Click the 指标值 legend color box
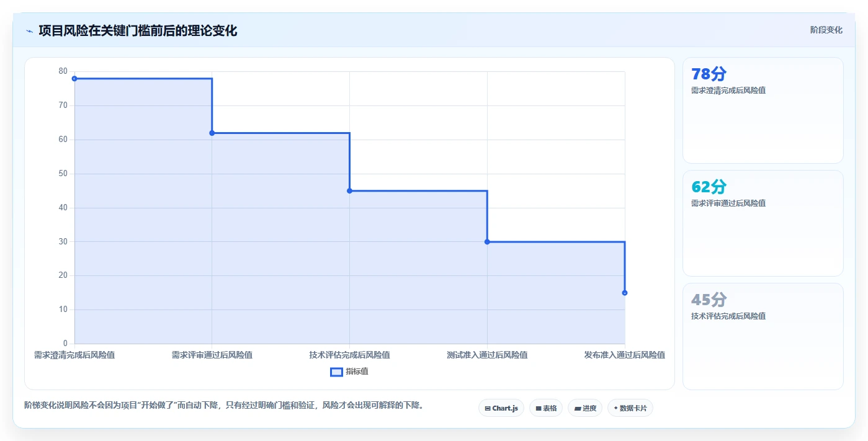 coord(336,372)
